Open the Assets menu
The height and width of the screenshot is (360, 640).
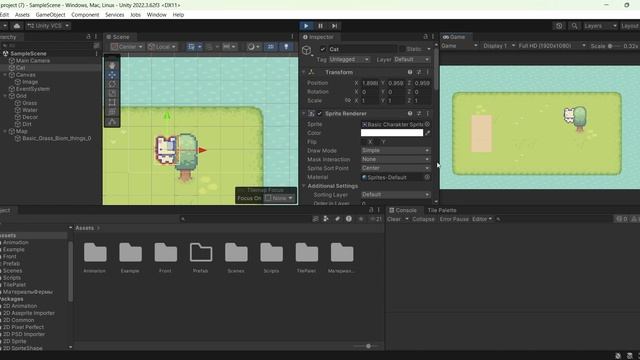(x=22, y=15)
